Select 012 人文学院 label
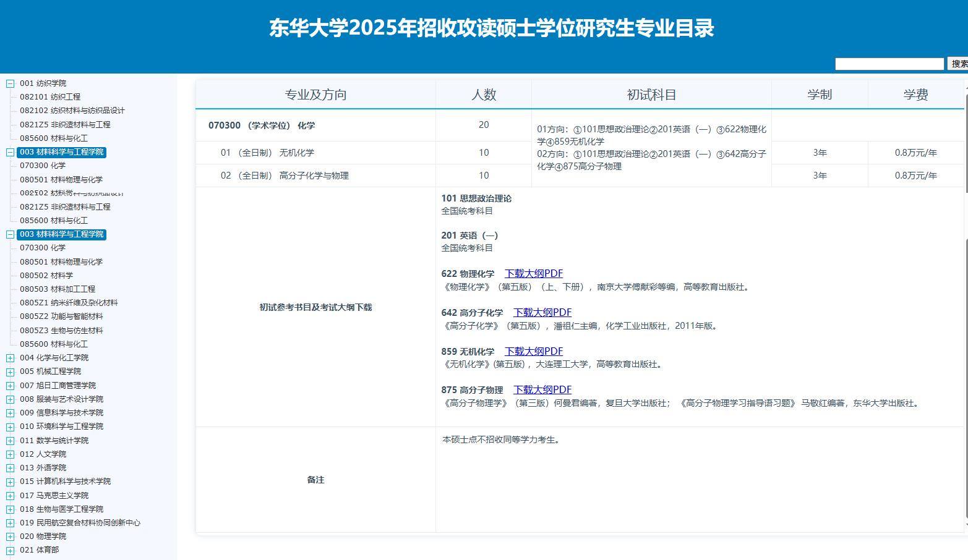Screen dimensions: 968x560 (43, 454)
